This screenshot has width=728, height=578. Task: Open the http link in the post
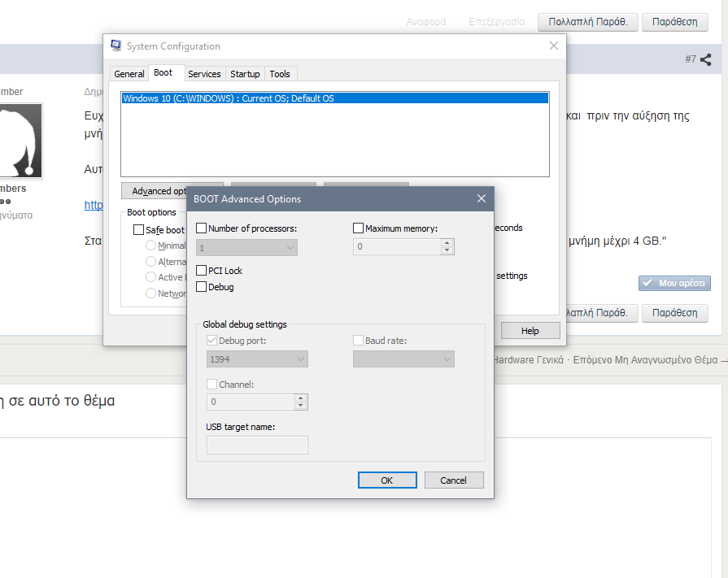coord(94,205)
